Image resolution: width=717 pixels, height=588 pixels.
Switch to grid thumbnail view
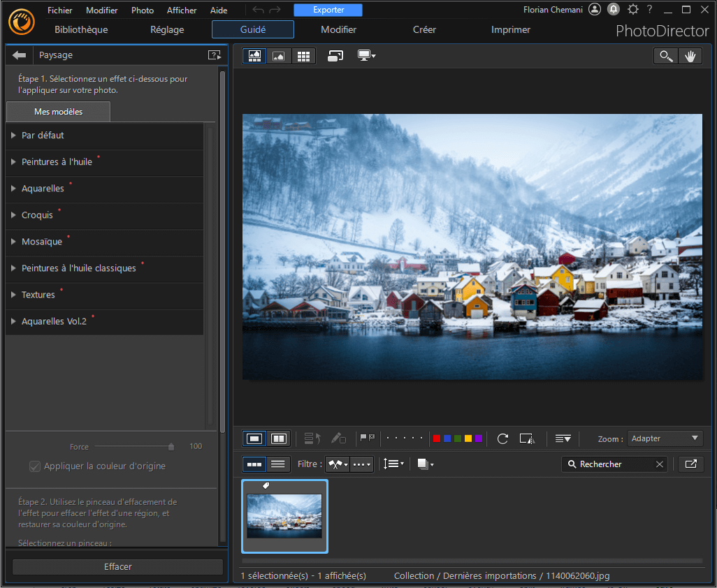coord(304,56)
